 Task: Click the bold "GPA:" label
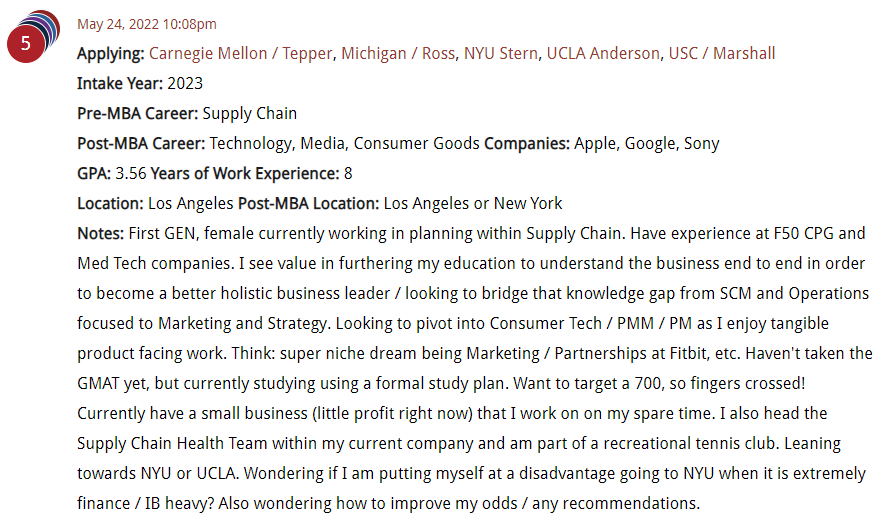(x=94, y=173)
